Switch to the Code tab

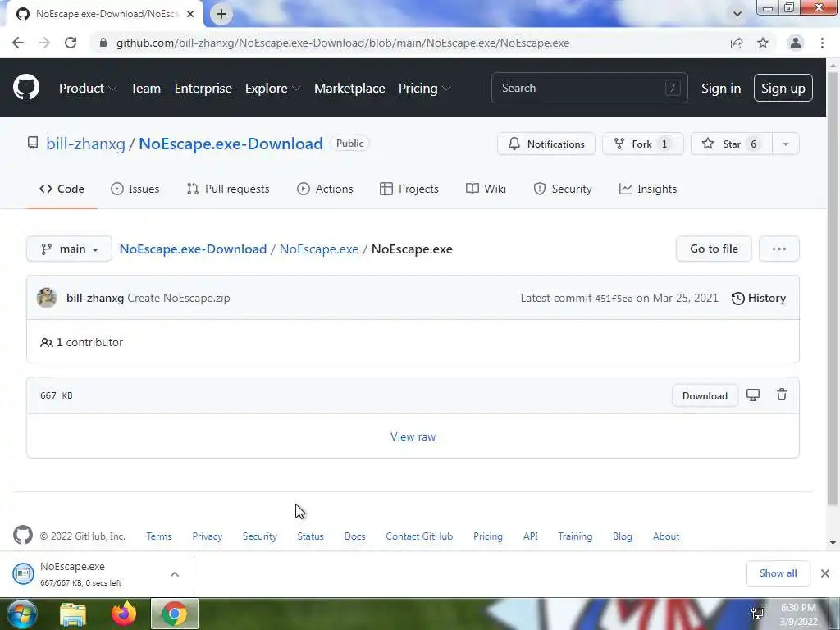(62, 189)
